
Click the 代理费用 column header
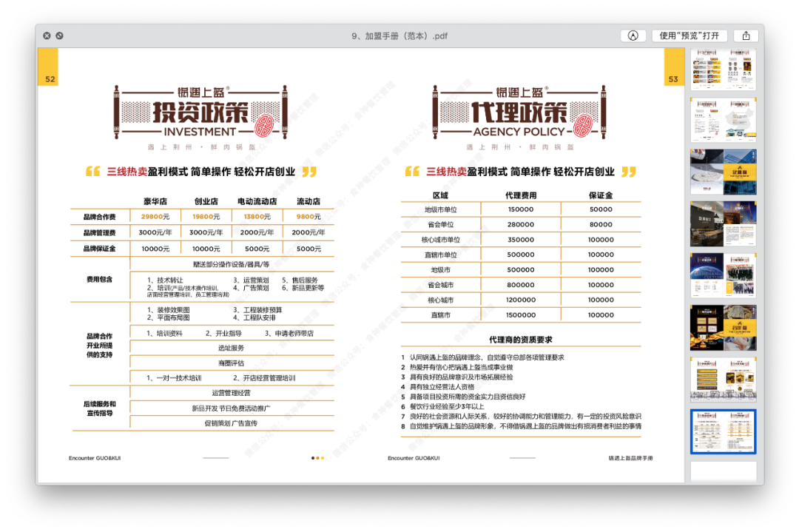[x=521, y=195]
